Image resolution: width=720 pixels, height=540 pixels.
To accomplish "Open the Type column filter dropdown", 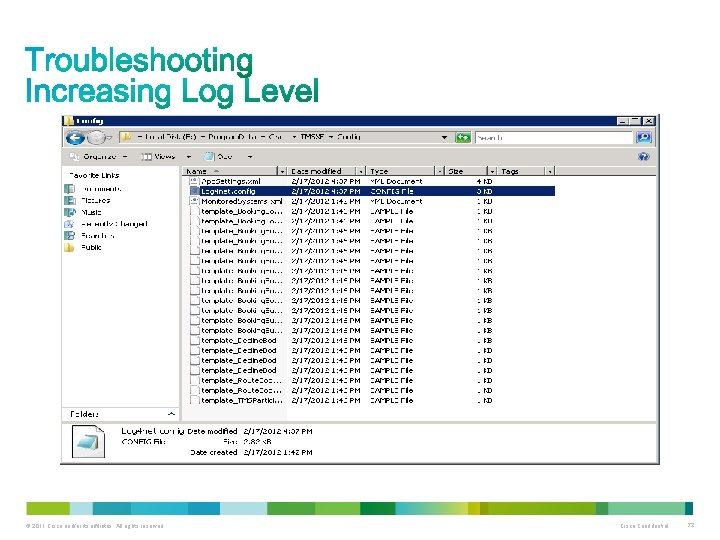I will pos(439,171).
